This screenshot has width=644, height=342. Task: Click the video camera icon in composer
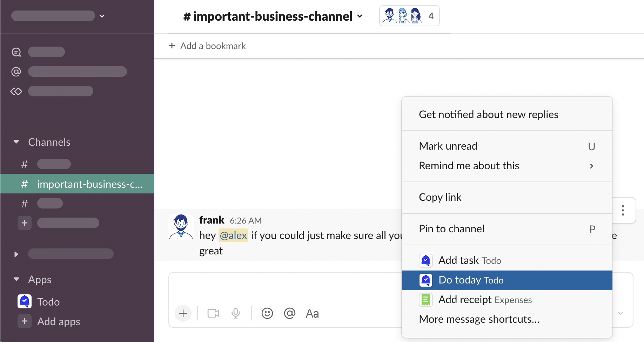click(213, 313)
